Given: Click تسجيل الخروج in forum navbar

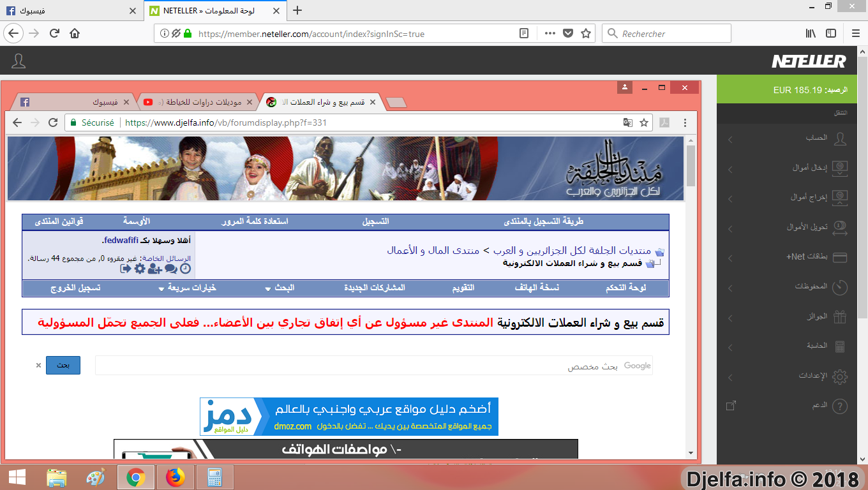Looking at the screenshot, I should click(x=76, y=288).
